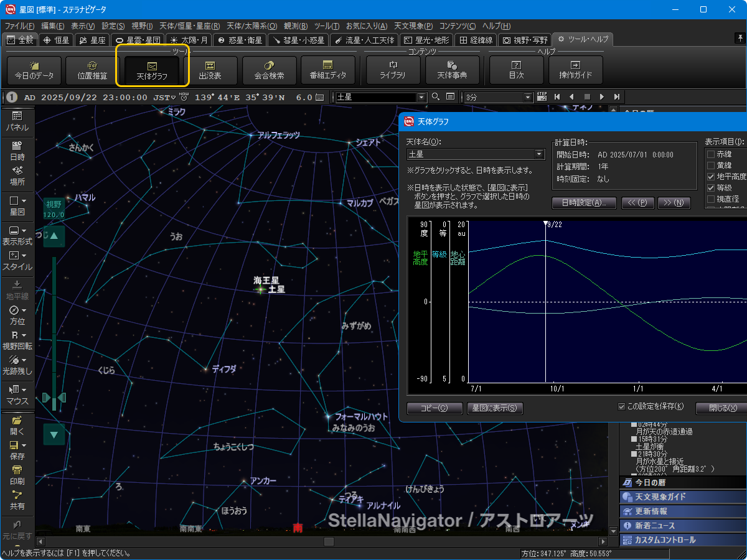Open the ファイル(F) menu
The height and width of the screenshot is (560, 747).
[19, 26]
